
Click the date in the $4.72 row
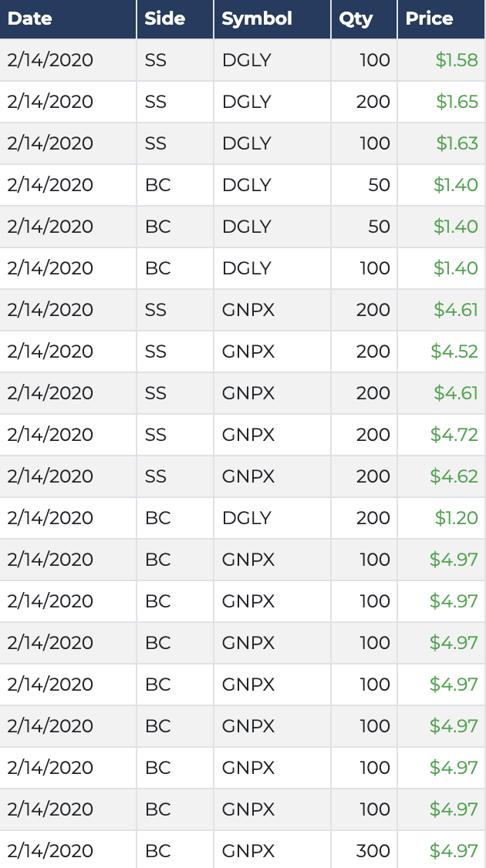[x=50, y=435]
